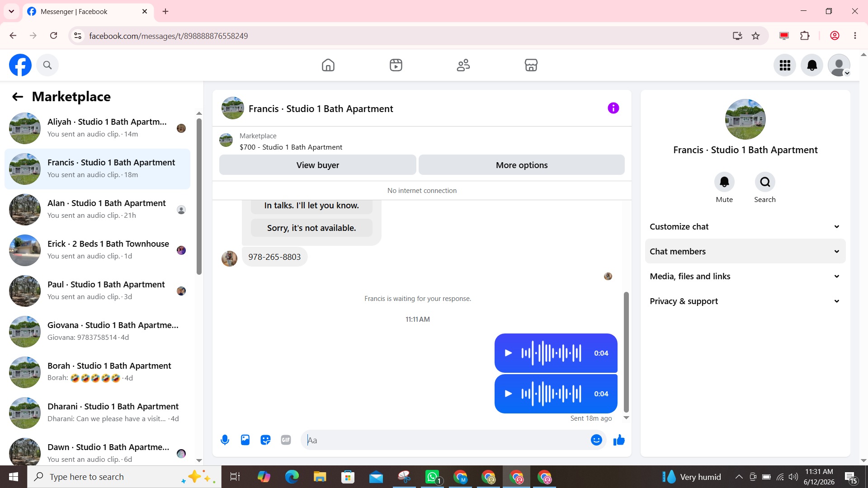Open the Facebook apps grid menu
The width and height of the screenshot is (868, 488).
(785, 65)
